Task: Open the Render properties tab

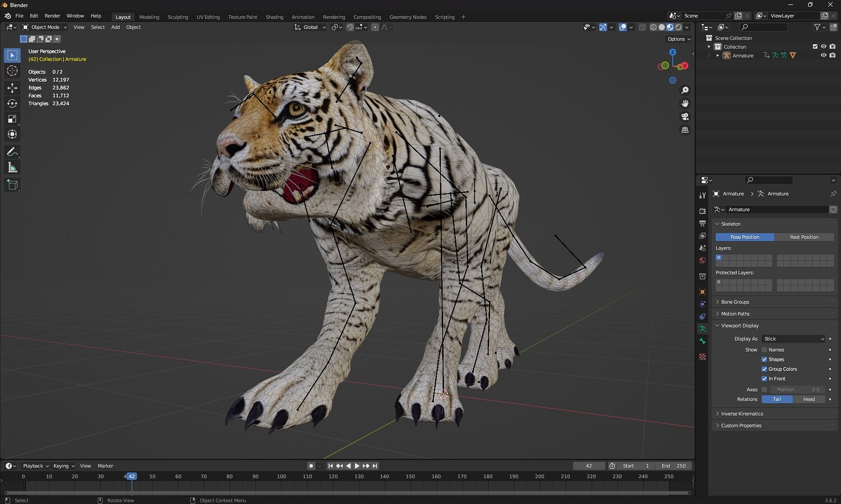Action: pyautogui.click(x=703, y=211)
